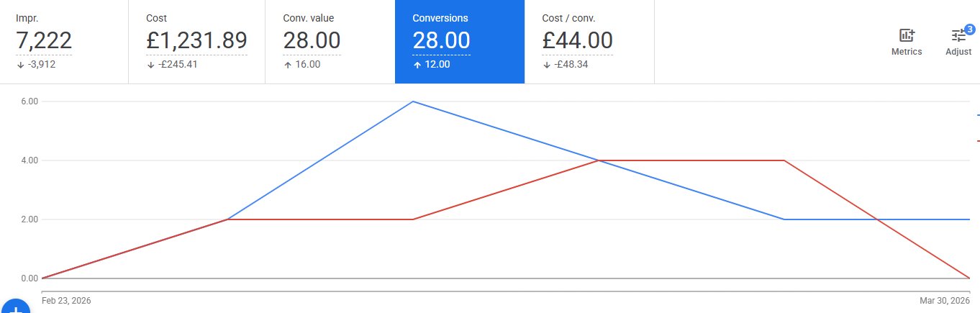980x313 pixels.
Task: Click the up arrow beside 12.00
Action: (x=416, y=64)
